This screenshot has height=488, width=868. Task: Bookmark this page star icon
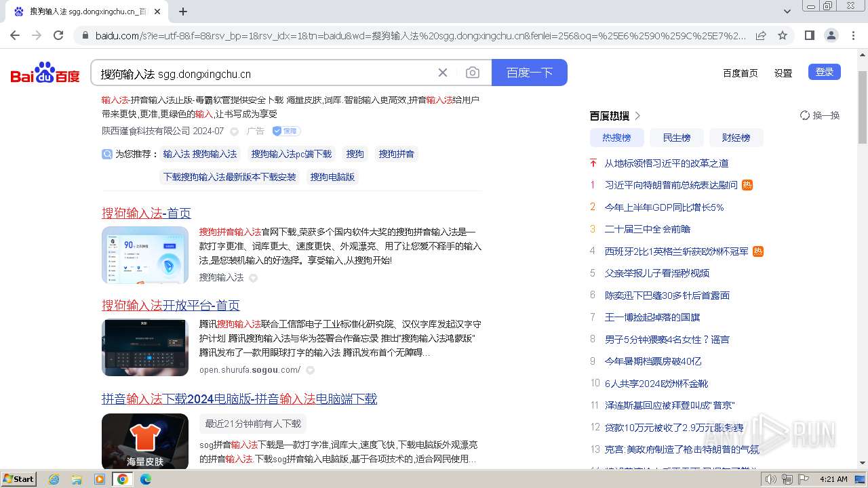(x=783, y=35)
